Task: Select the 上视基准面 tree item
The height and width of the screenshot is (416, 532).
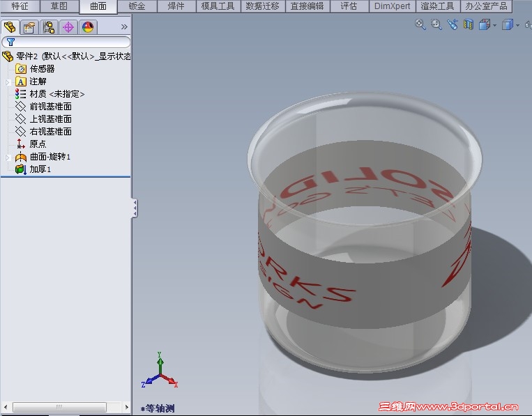Action: 43,119
